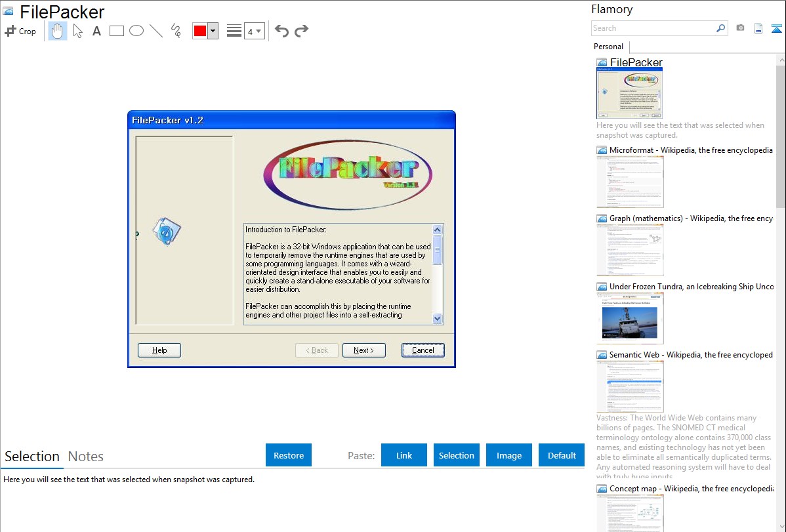
Task: Paste as Link
Action: click(x=404, y=455)
